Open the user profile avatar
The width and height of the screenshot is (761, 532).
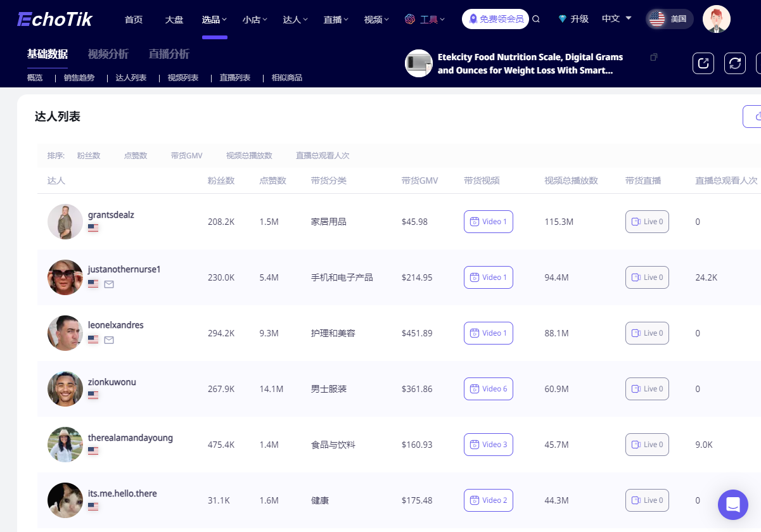point(717,19)
